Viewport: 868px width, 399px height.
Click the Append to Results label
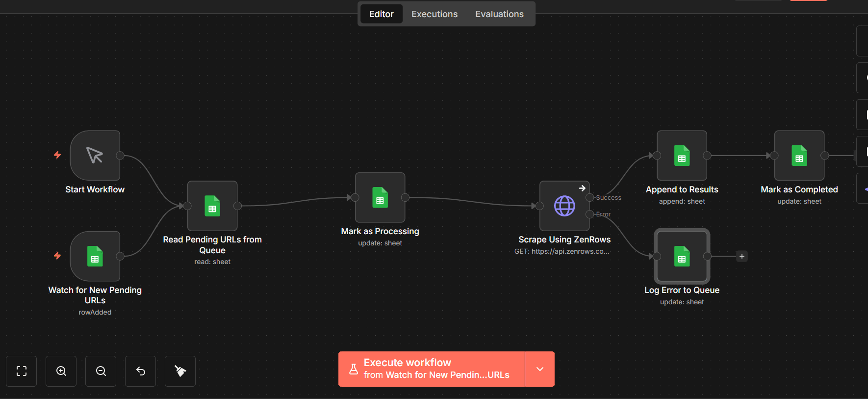[682, 189]
